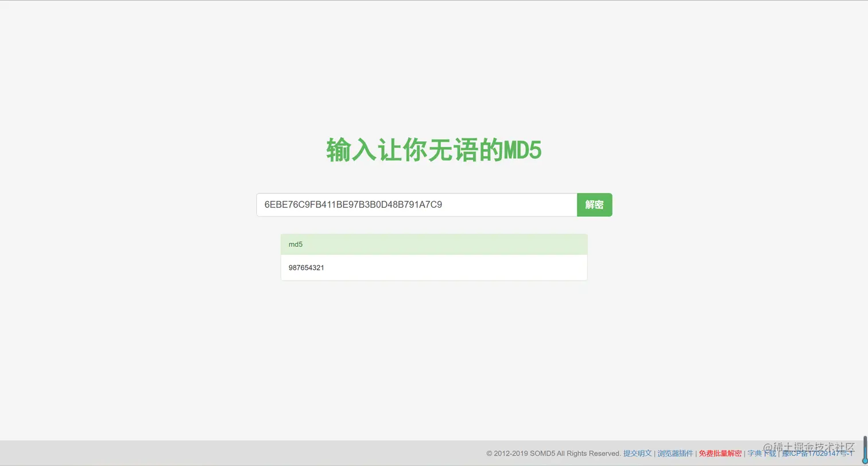This screenshot has width=868, height=466.
Task: Click the result card below the search box
Action: coord(433,257)
